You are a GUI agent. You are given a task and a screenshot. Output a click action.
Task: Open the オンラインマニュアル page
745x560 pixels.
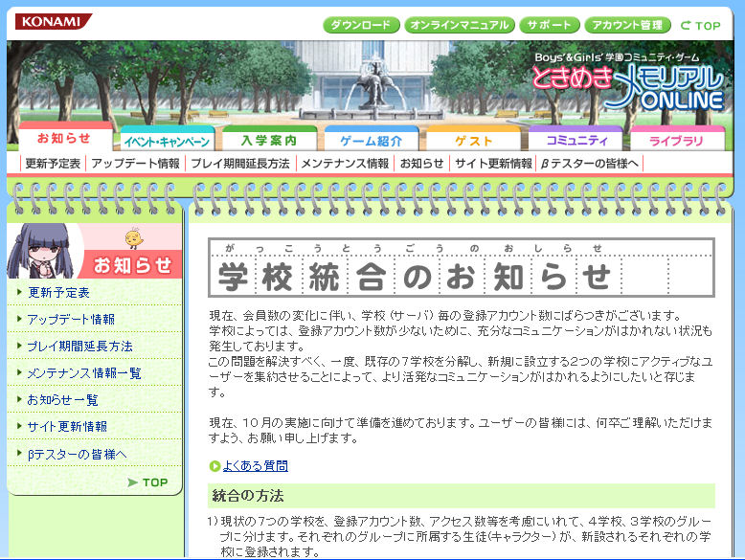[460, 25]
